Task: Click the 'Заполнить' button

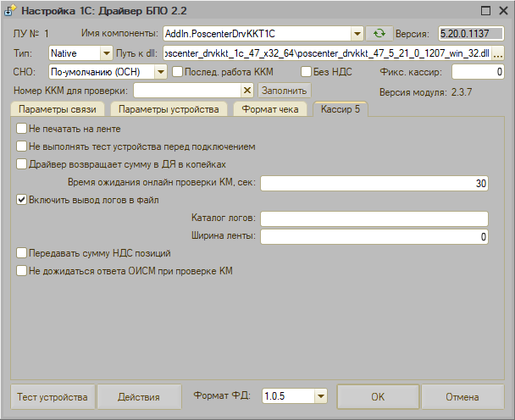Action: (284, 90)
